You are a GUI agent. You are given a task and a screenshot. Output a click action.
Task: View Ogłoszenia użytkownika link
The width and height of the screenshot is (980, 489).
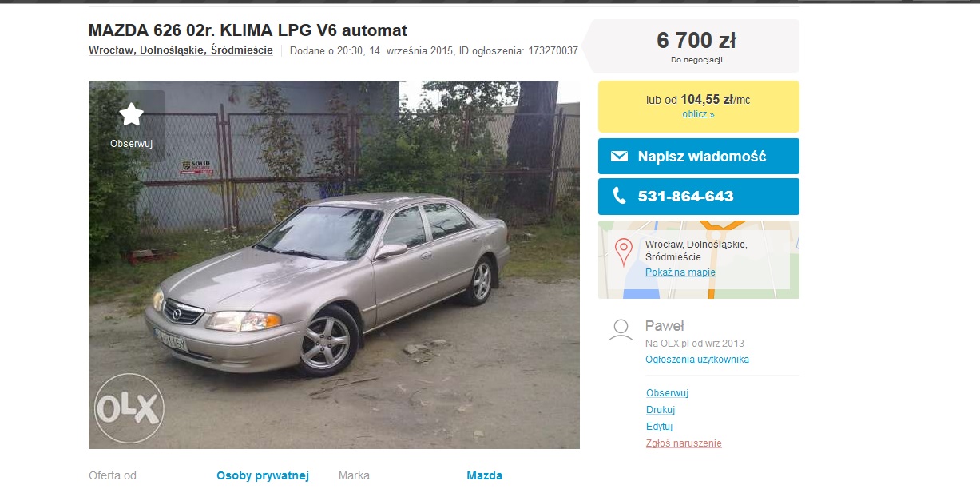tap(697, 360)
